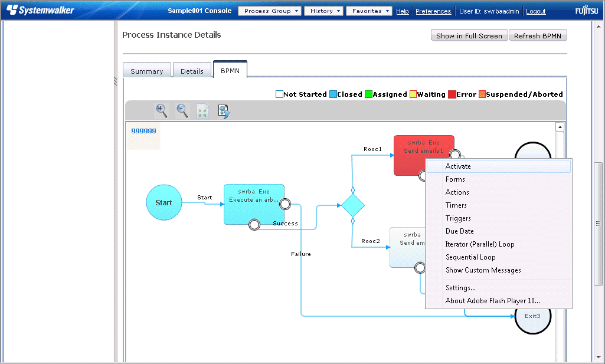Click the Rooc2 arrow label

pyautogui.click(x=371, y=241)
